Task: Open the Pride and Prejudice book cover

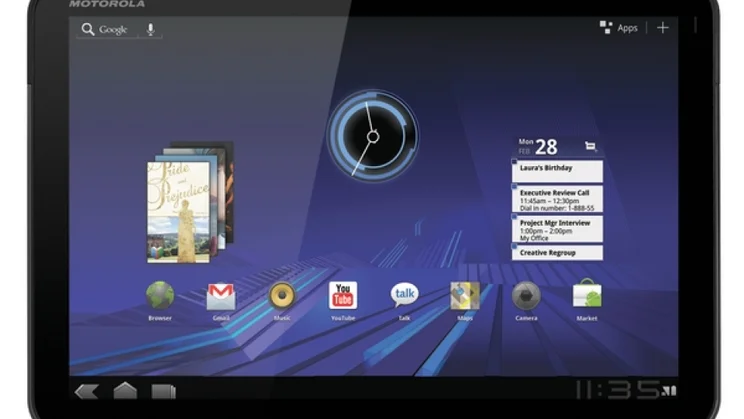Action: [177, 210]
